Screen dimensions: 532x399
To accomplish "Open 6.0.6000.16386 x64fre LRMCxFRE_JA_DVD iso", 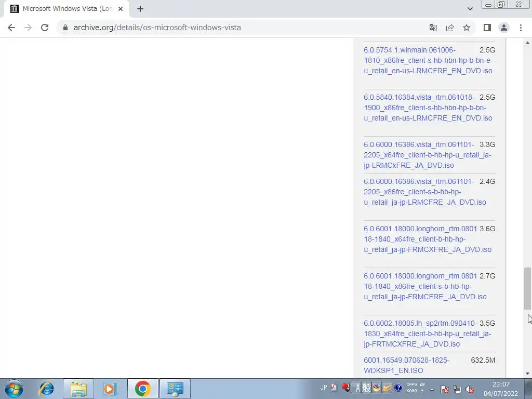I will pyautogui.click(x=428, y=155).
